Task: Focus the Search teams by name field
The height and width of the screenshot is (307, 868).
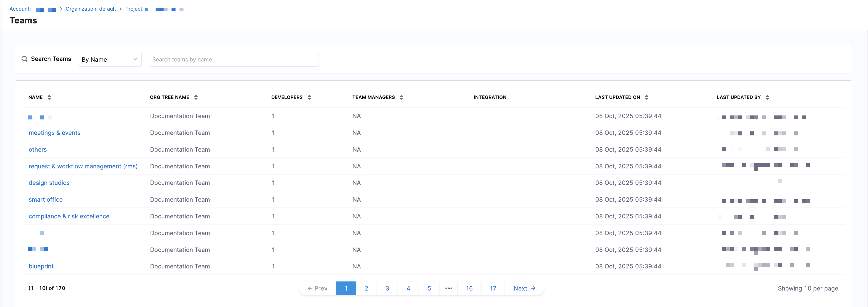Action: (x=233, y=60)
